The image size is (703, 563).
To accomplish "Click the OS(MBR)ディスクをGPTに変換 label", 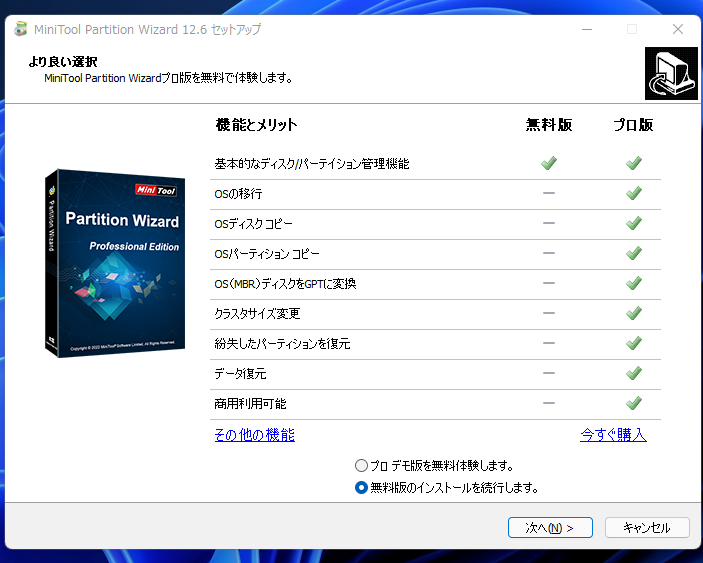I will click(285, 284).
